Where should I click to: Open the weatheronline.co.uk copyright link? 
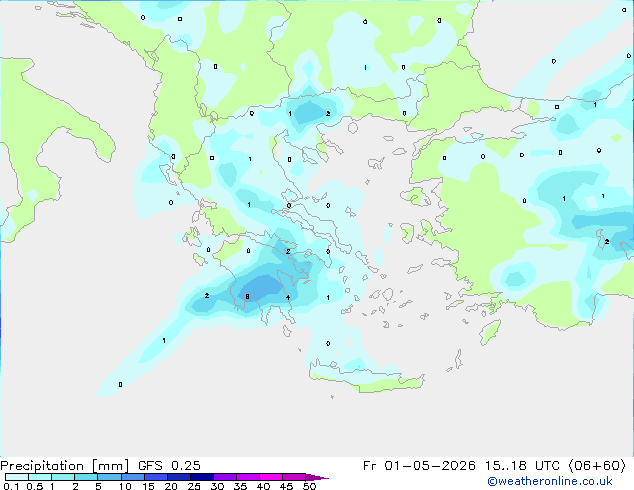tap(550, 481)
